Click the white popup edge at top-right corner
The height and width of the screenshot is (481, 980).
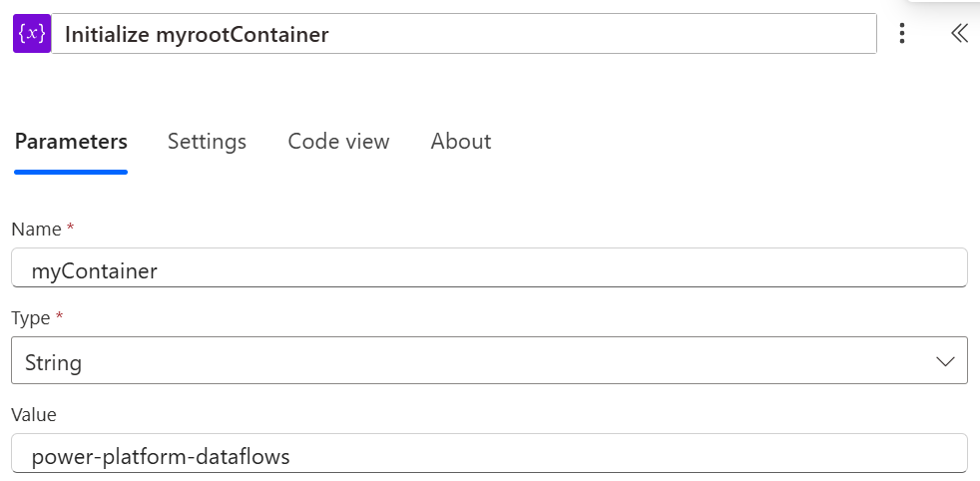[943, 3]
